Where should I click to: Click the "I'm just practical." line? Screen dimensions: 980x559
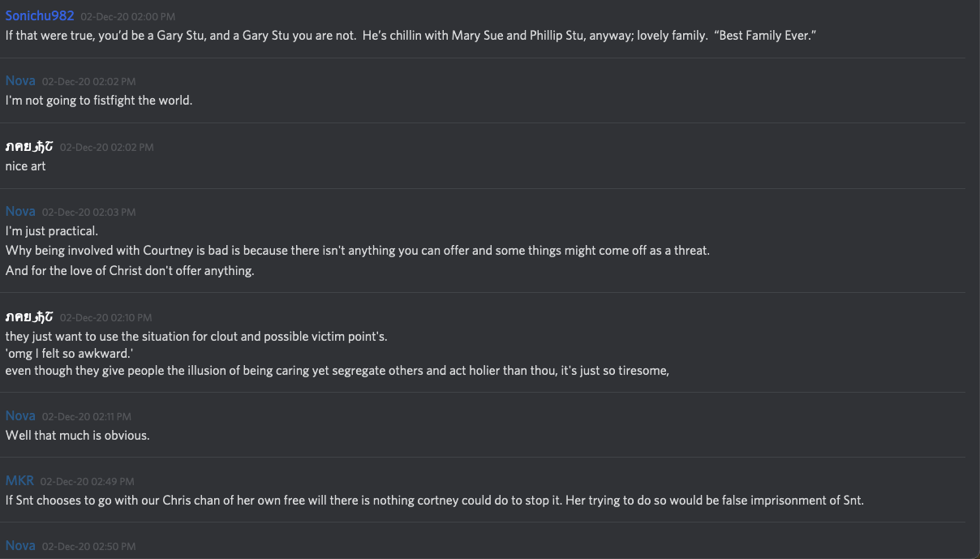[x=52, y=231]
